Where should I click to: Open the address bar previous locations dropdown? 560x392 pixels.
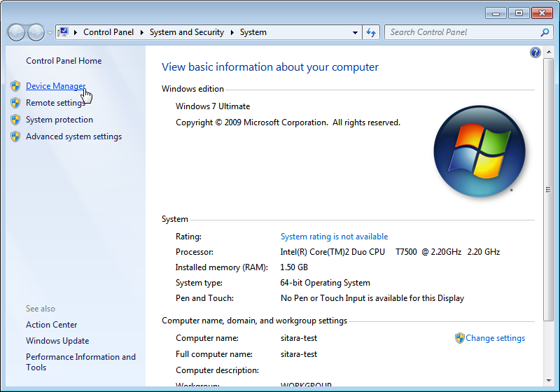coord(355,32)
